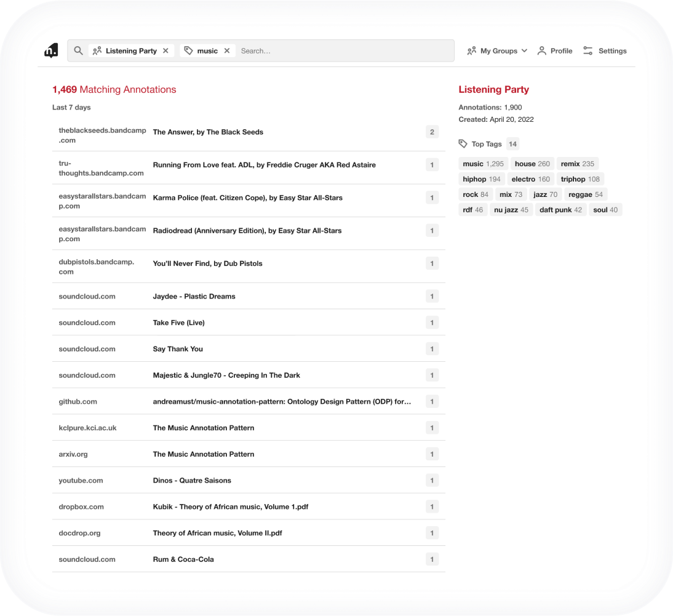Click dubpistols.bandcamp.com domain text
The height and width of the screenshot is (616, 673).
tap(97, 266)
